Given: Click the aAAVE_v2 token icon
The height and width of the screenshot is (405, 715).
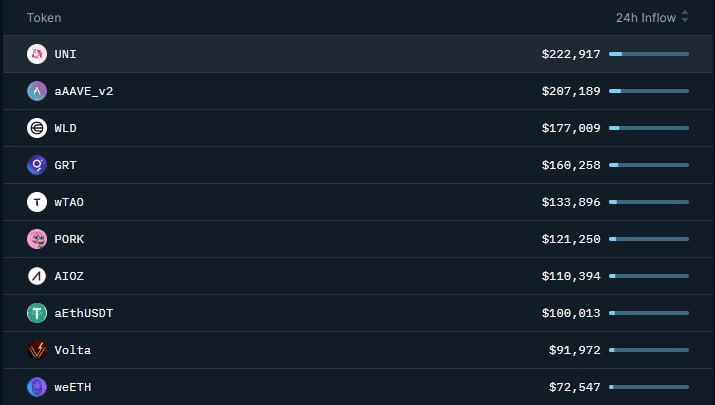Looking at the screenshot, I should [x=37, y=91].
